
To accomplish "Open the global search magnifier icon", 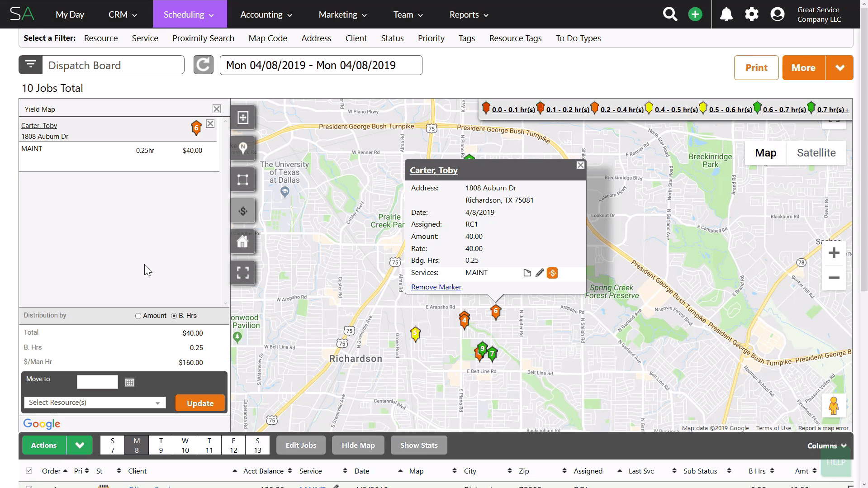I will [670, 14].
